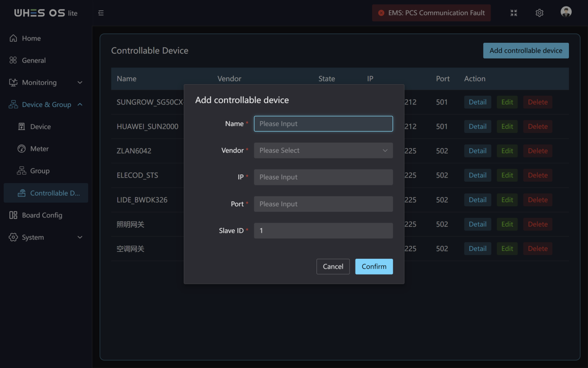Click the Port input in dialog
The height and width of the screenshot is (368, 588).
(x=323, y=204)
